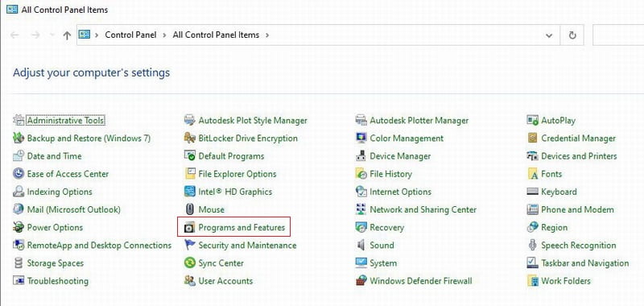The image size is (644, 306).
Task: Click the Speech Recognition microphone icon
Action: click(x=532, y=246)
